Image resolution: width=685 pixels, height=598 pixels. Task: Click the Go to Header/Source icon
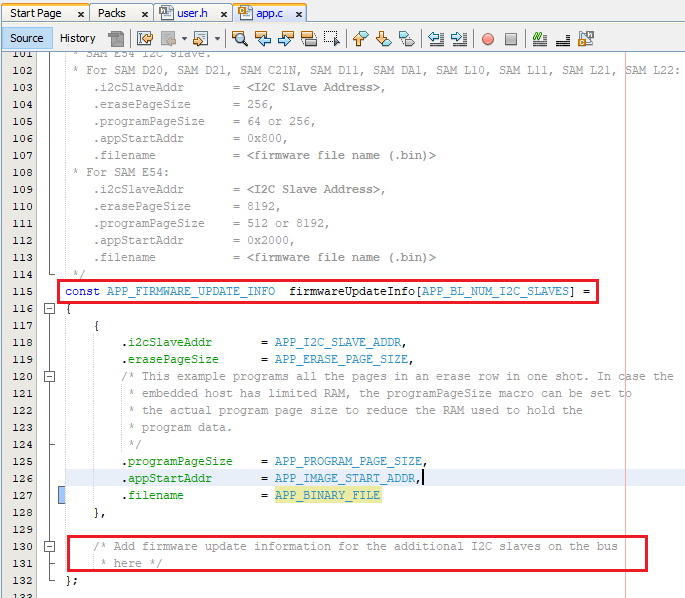click(586, 38)
